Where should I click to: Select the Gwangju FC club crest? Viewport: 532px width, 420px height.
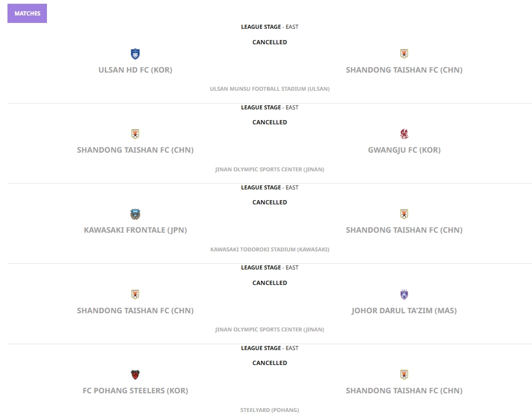(x=404, y=134)
